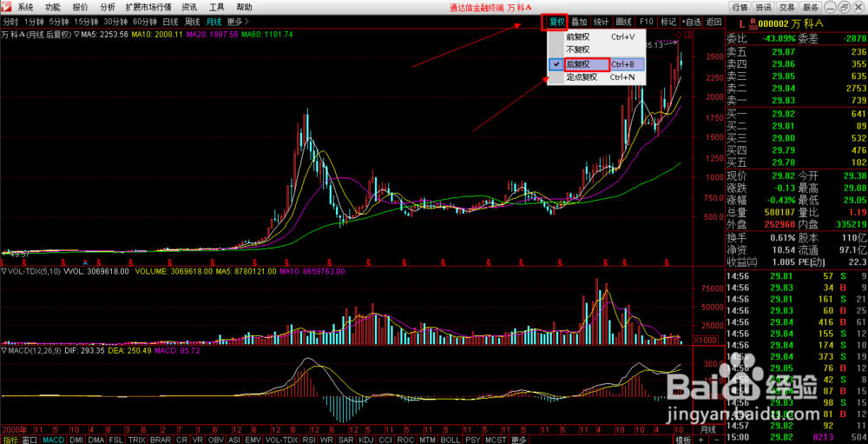Switch indicator to BOLL
This screenshot has height=444, width=868.
[450, 440]
